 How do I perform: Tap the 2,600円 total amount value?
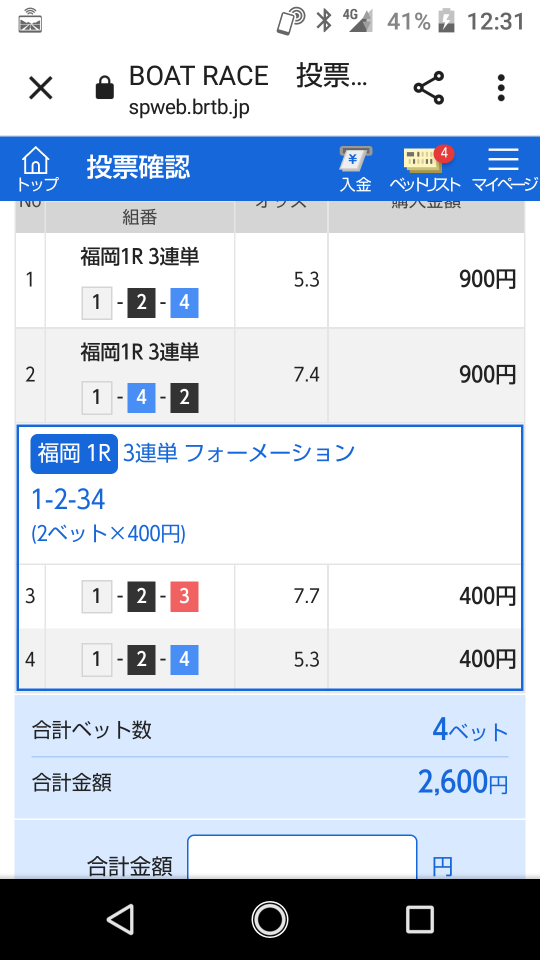(463, 782)
